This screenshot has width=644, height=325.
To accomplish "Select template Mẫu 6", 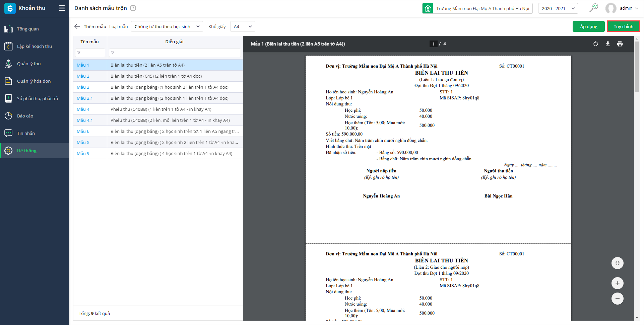I will (x=83, y=131).
